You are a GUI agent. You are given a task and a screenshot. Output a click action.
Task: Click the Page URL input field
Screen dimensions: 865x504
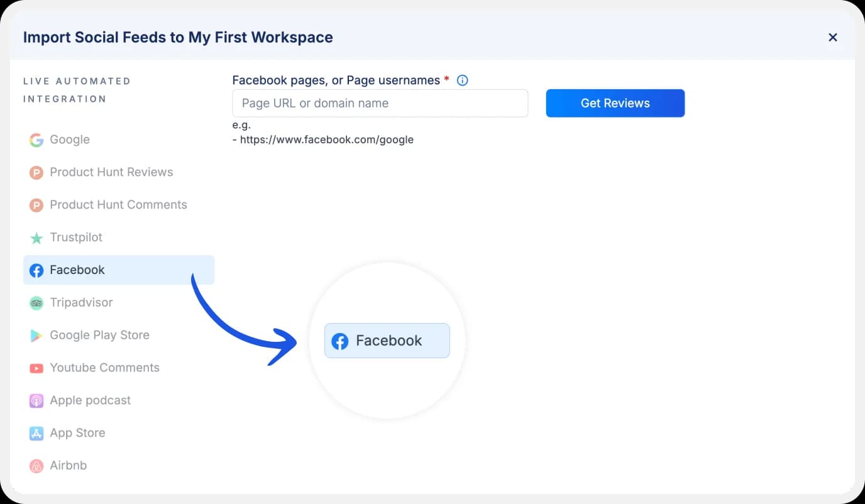coord(380,103)
